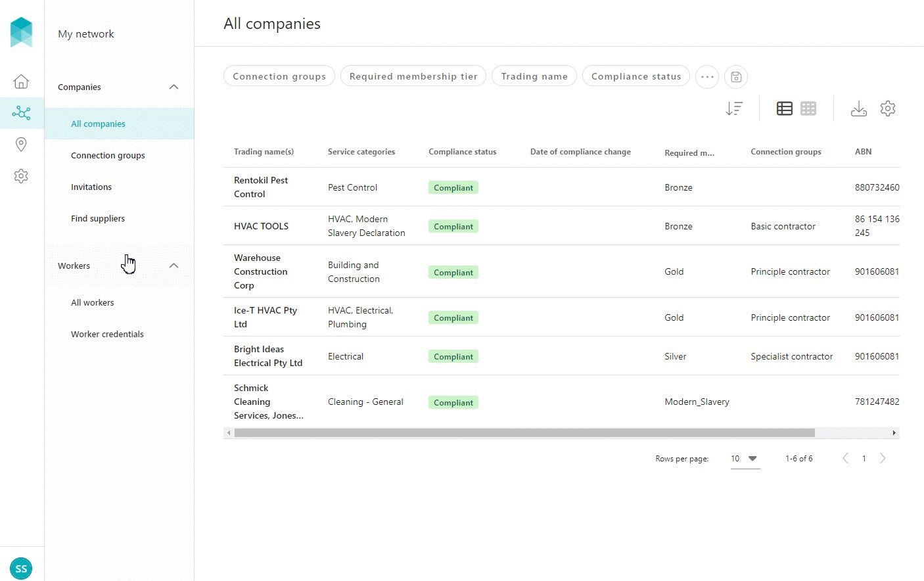Open settings gear in left sidebar
Viewport: 924px width, 581px height.
coord(21,176)
